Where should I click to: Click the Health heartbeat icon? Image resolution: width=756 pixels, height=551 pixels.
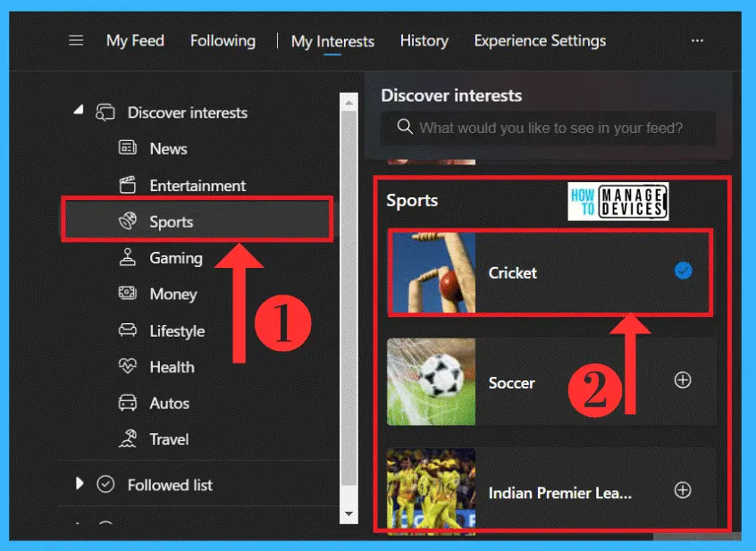click(128, 366)
